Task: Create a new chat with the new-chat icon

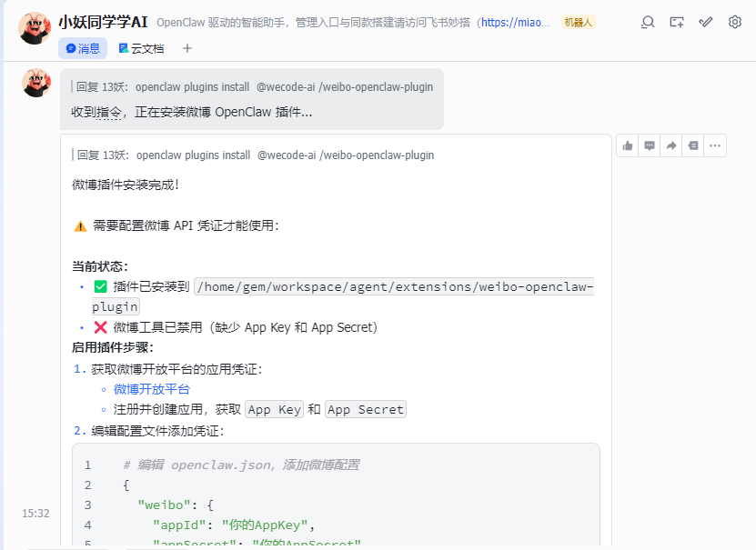Action: [x=676, y=22]
